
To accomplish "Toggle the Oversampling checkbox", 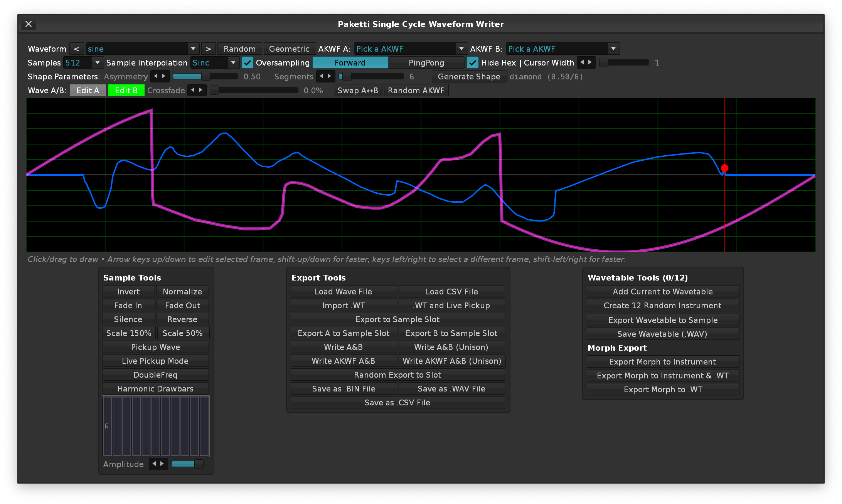I will (248, 63).
